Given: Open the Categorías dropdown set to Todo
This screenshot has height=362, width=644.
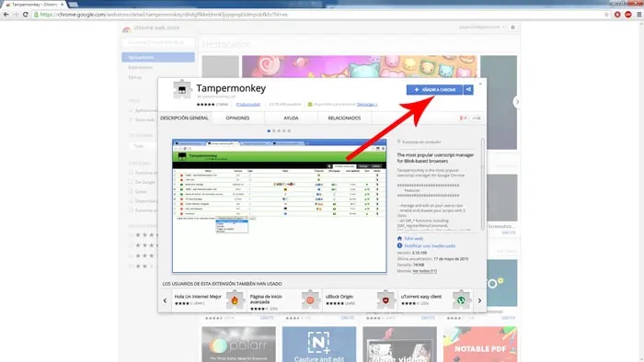Looking at the screenshot, I should tap(143, 146).
